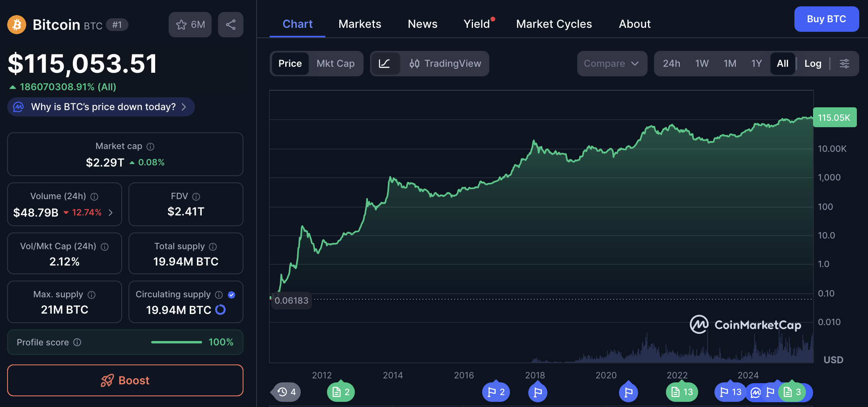
Task: Add Bitcoin to watchlist with star button
Action: [x=190, y=25]
